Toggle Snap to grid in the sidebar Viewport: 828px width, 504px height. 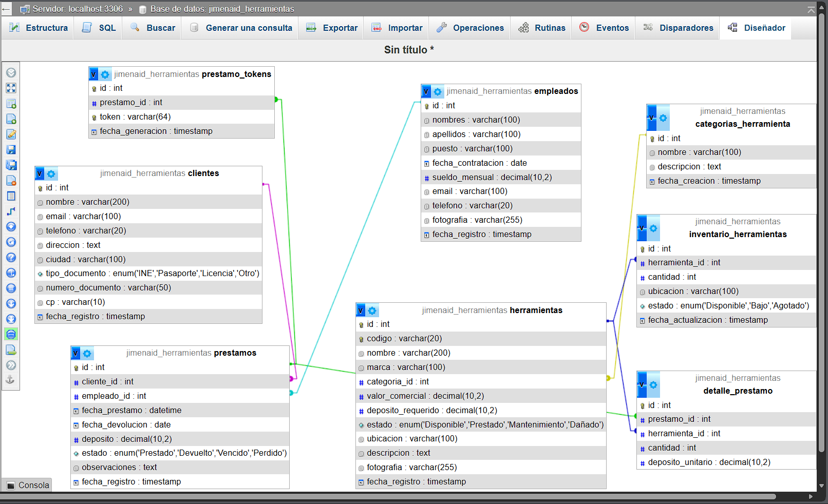(11, 288)
